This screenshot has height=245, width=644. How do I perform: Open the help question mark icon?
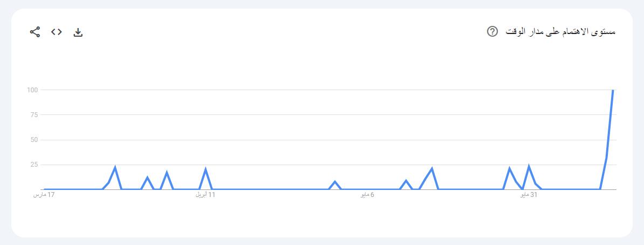tap(492, 31)
